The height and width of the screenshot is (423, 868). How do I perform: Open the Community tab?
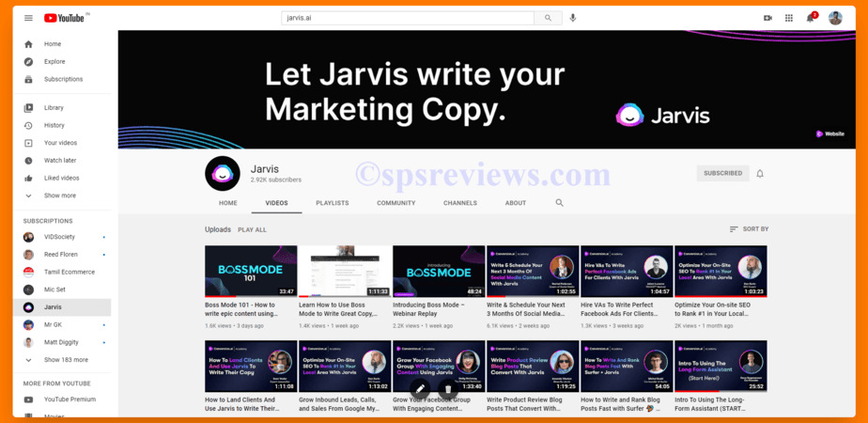[x=395, y=203]
